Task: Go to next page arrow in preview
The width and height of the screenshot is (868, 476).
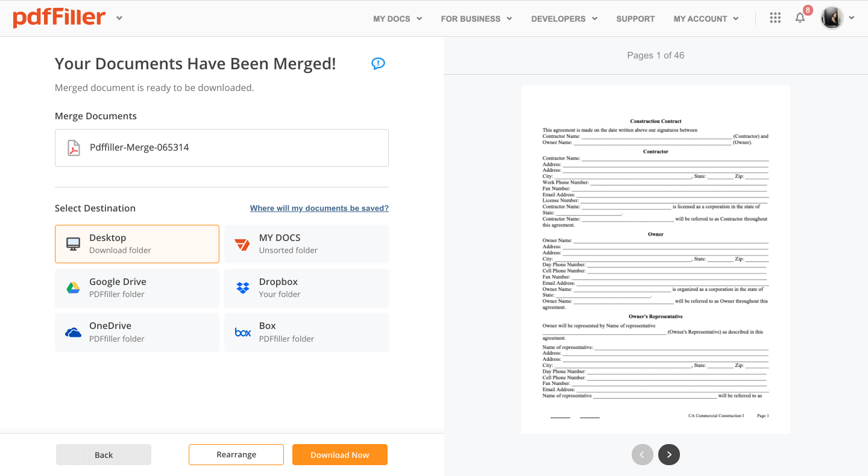Action: (669, 455)
